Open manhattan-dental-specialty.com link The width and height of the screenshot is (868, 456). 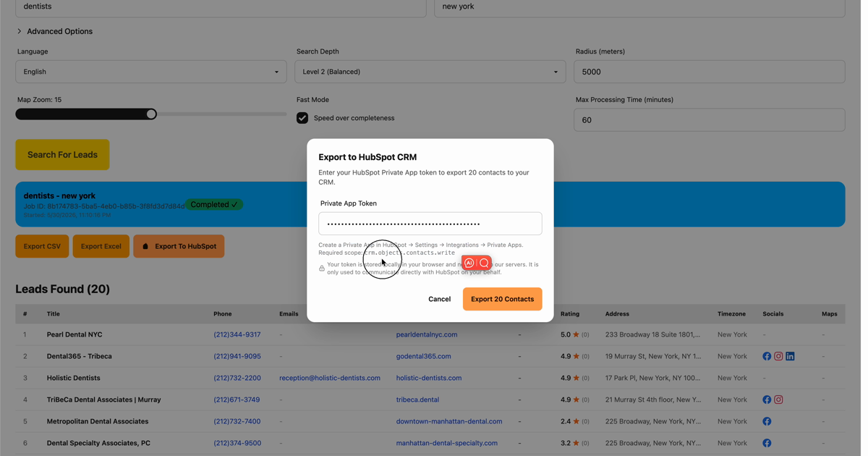pyautogui.click(x=447, y=443)
